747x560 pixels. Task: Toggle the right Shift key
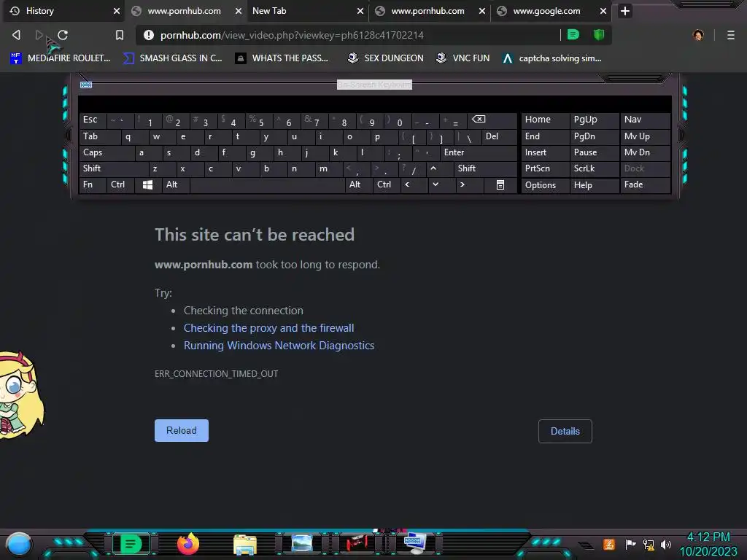(x=485, y=168)
